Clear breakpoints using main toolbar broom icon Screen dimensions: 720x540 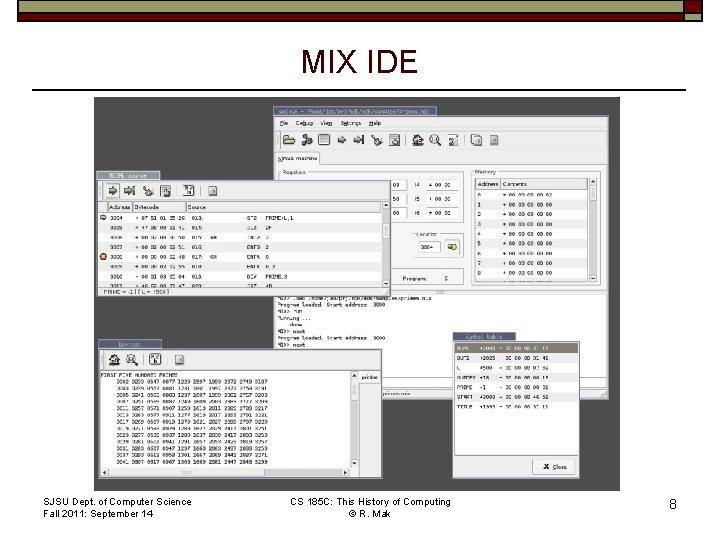[377, 140]
